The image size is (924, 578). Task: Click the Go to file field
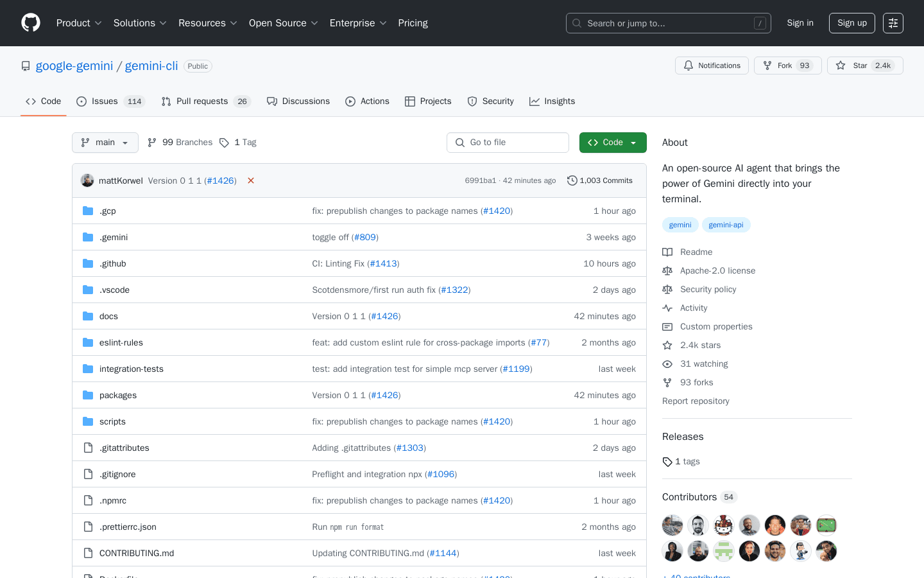pyautogui.click(x=508, y=142)
